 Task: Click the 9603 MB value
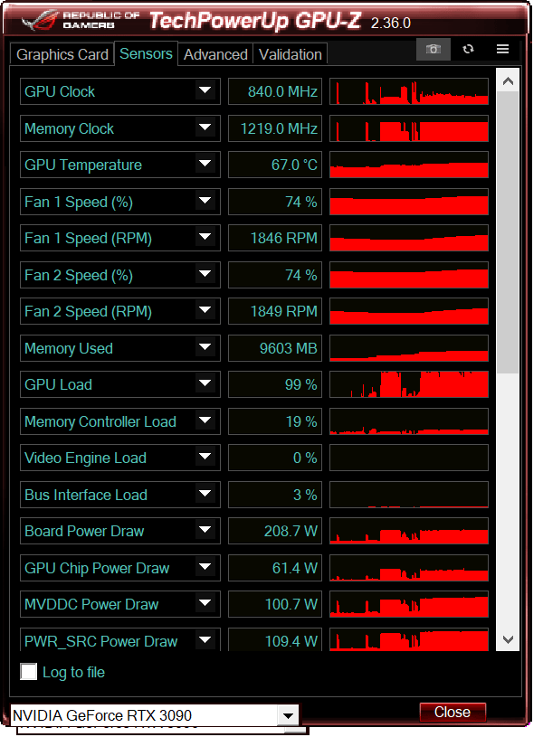click(275, 347)
